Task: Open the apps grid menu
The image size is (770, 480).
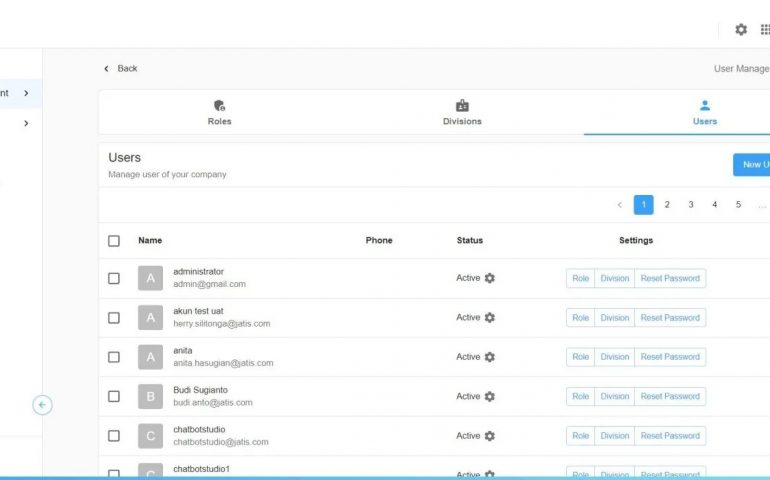Action: coord(765,30)
